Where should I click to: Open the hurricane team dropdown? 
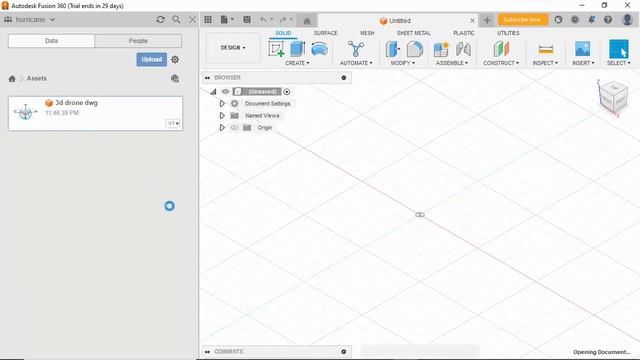pos(30,20)
